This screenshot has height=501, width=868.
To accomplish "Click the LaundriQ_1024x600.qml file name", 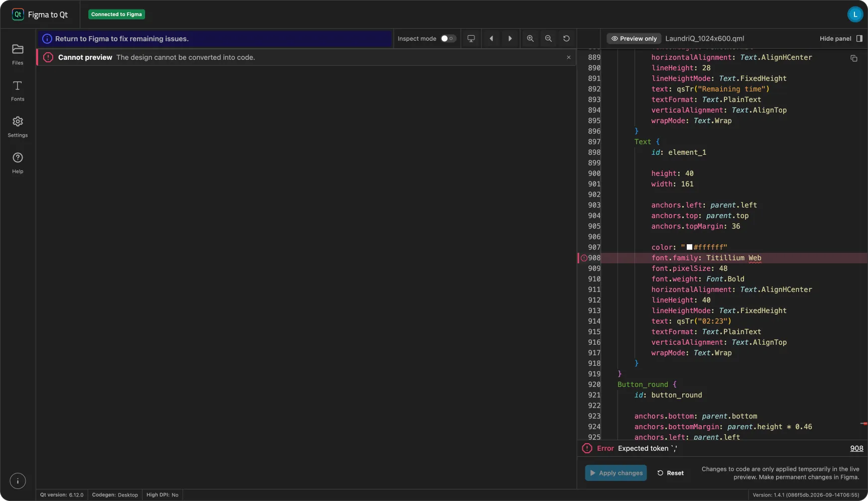I will 704,39.
